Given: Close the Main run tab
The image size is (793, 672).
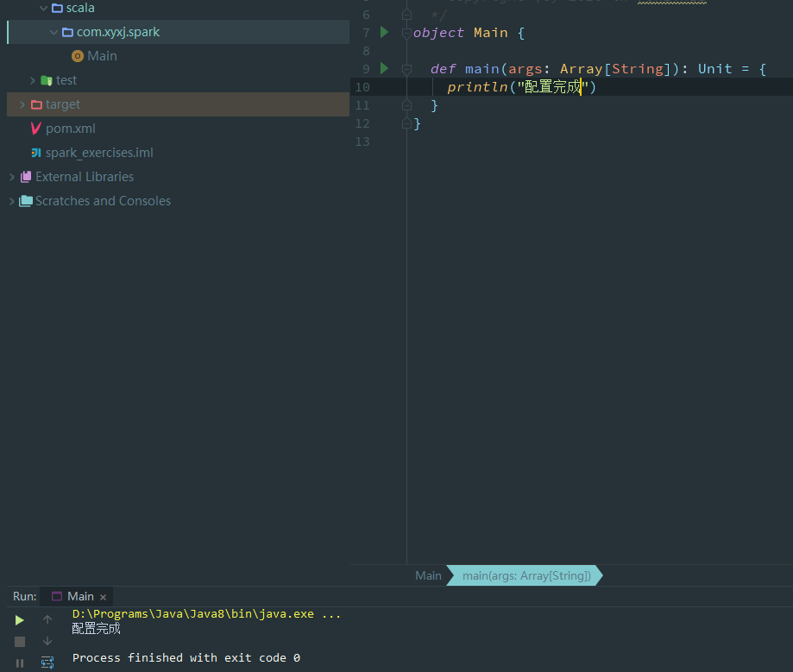Looking at the screenshot, I should pyautogui.click(x=103, y=597).
